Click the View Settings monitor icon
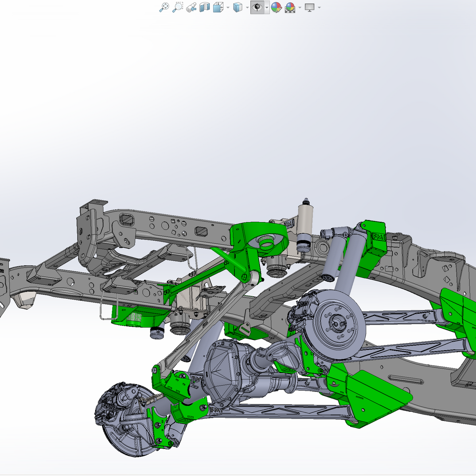Screen dimensions: 476x476 310,7
